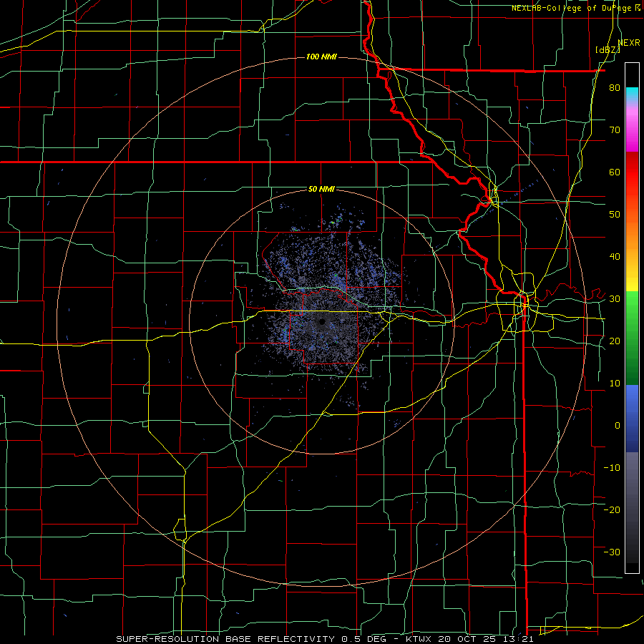
Task: Click the -30 value on the dBZ scale
Action: point(612,552)
